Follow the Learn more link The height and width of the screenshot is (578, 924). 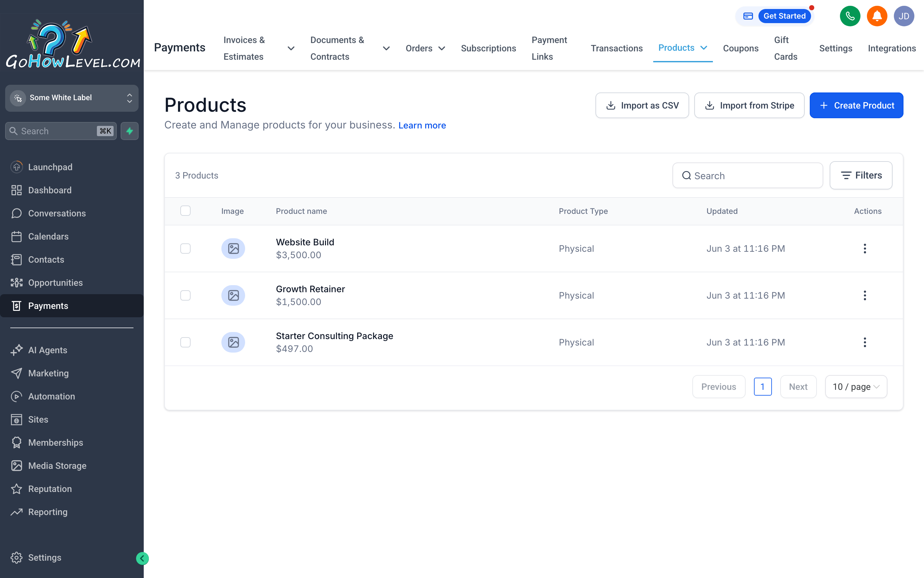click(x=422, y=125)
